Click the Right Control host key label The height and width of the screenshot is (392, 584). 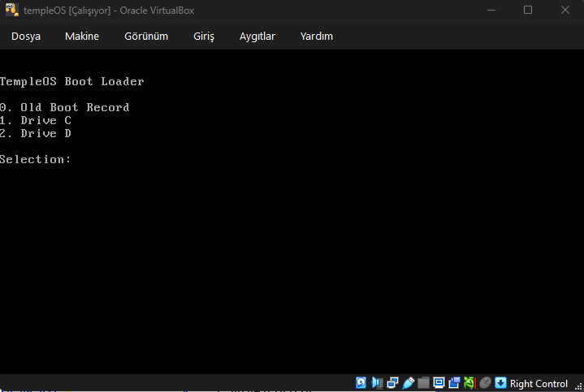pyautogui.click(x=539, y=383)
